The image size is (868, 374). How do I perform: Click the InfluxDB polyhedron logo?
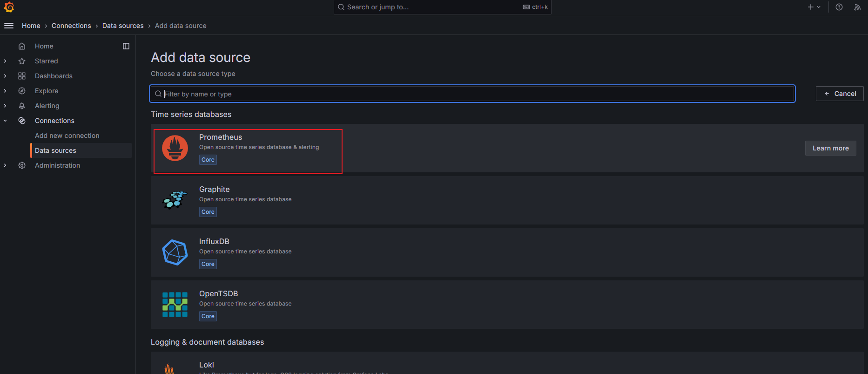[x=175, y=252]
